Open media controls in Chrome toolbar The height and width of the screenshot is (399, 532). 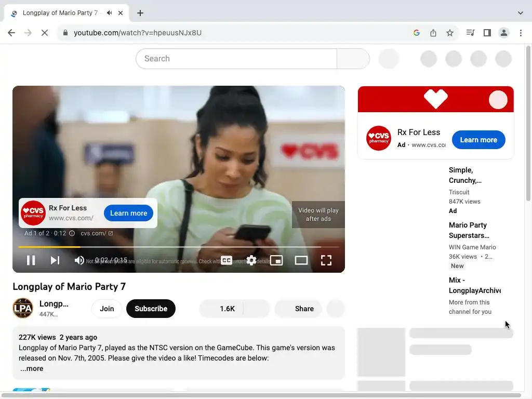click(x=470, y=33)
